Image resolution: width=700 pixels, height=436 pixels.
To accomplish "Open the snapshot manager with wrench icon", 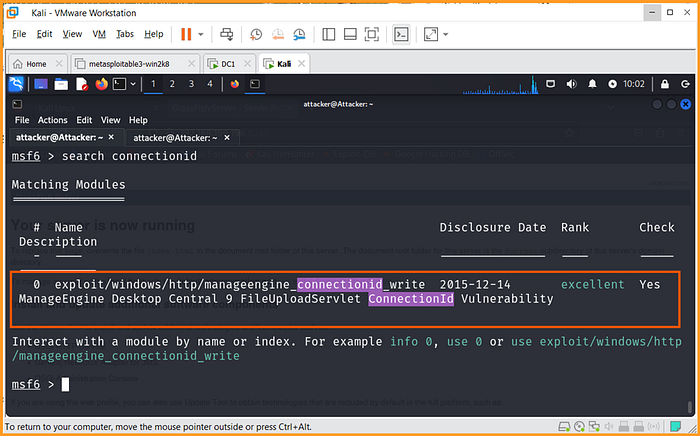I will pyautogui.click(x=299, y=34).
